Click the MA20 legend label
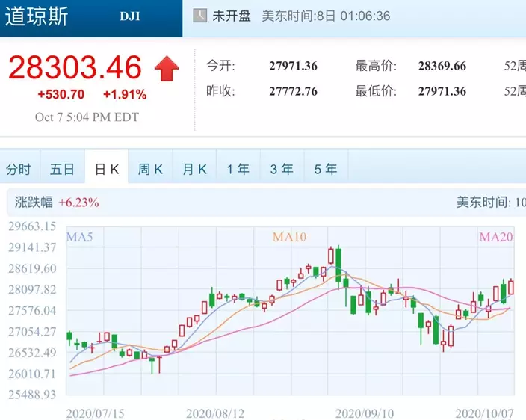Image resolution: width=526 pixels, height=420 pixels. (x=496, y=237)
